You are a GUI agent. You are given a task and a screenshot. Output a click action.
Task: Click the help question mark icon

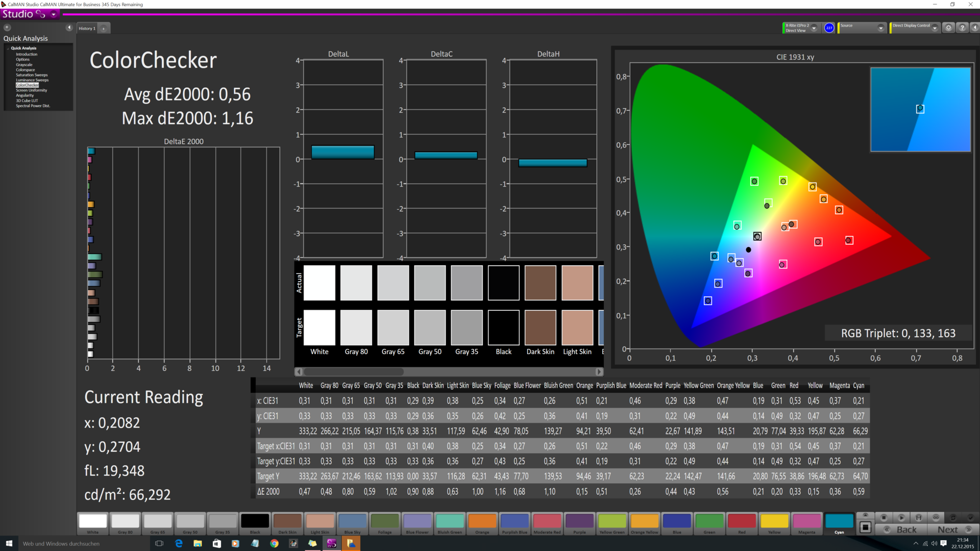pos(962,28)
